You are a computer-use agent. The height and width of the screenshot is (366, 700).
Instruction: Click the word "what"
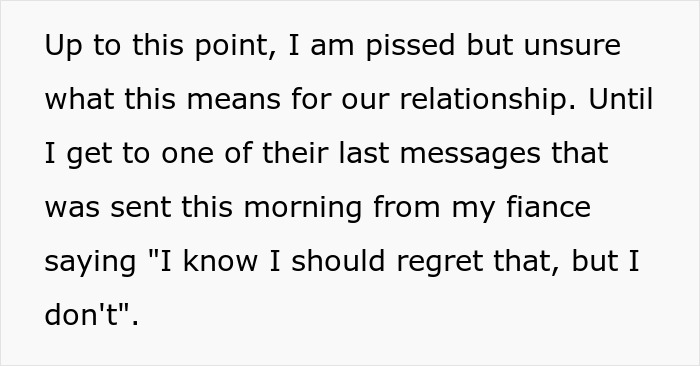(79, 98)
